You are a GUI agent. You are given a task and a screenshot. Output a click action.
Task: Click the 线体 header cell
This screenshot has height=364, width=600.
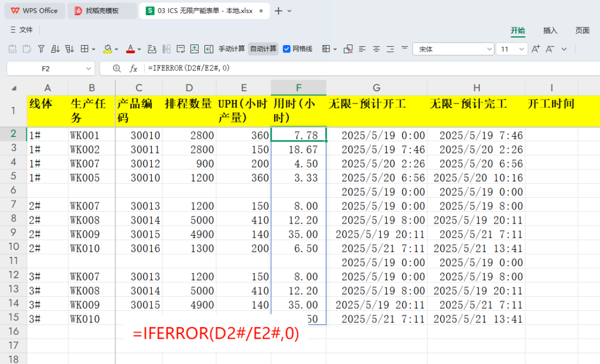click(x=47, y=111)
